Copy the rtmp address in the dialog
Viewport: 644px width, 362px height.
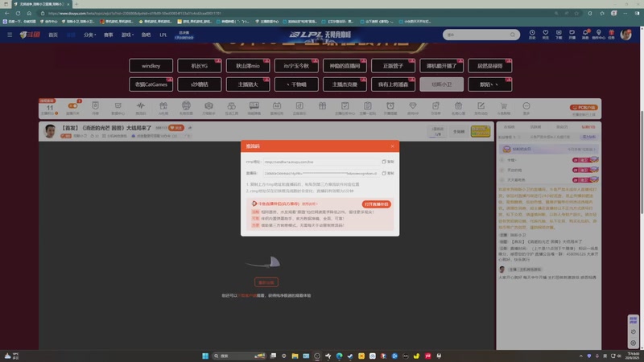tap(388, 162)
